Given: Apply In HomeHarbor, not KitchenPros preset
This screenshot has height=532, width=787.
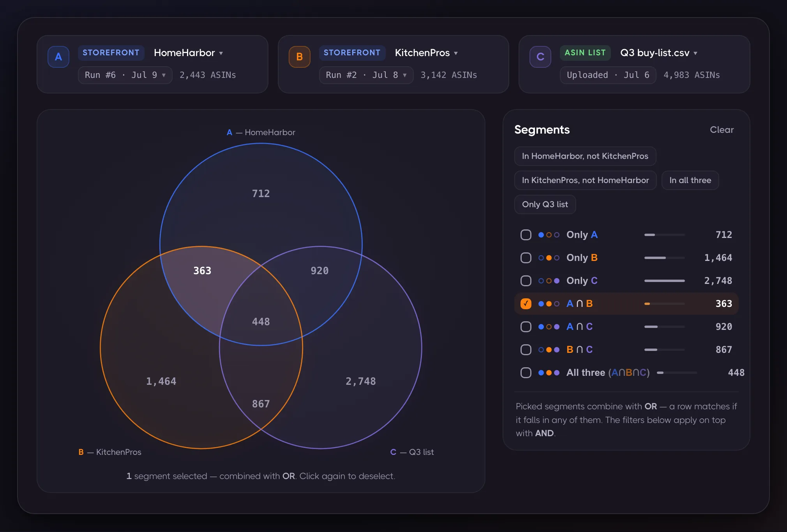Looking at the screenshot, I should [x=585, y=156].
